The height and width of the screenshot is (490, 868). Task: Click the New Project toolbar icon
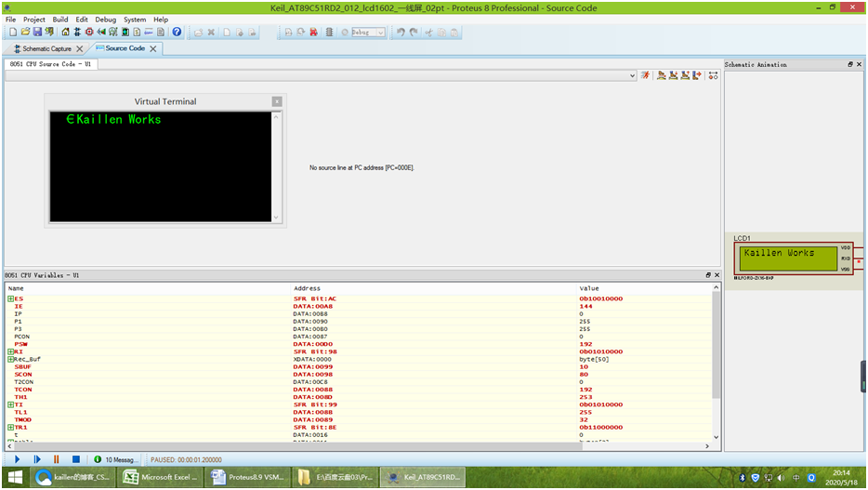pos(13,33)
